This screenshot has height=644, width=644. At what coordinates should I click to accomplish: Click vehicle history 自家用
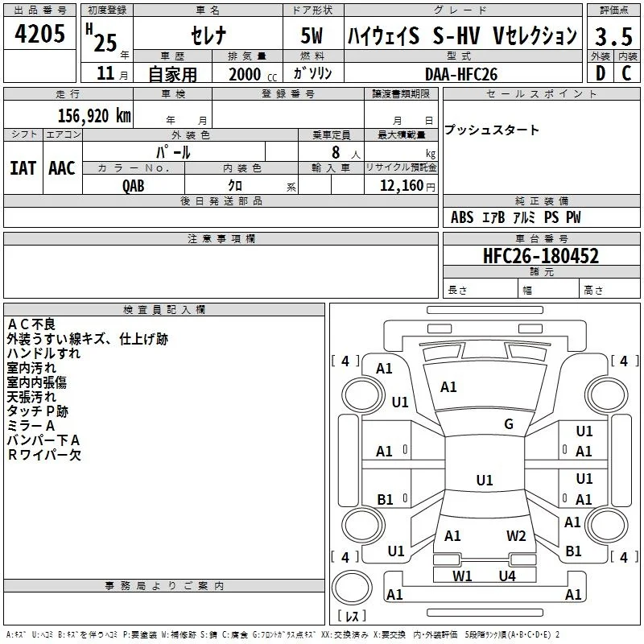(x=172, y=74)
